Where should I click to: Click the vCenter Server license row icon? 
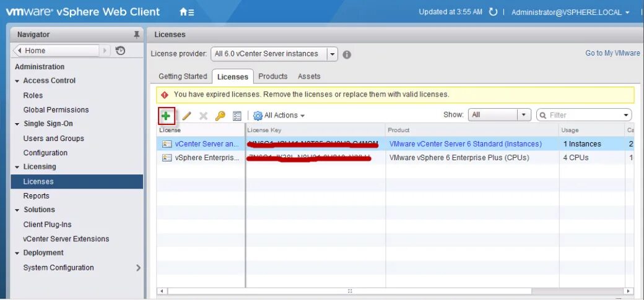(x=167, y=144)
